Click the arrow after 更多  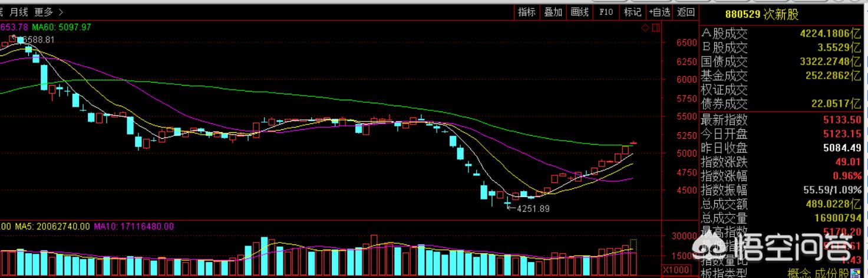61,12
